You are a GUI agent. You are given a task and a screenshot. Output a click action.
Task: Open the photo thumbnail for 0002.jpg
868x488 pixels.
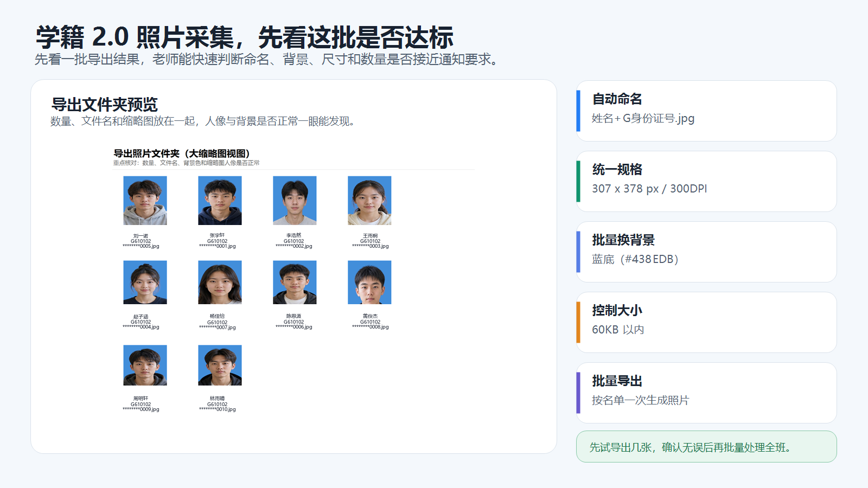(x=295, y=201)
